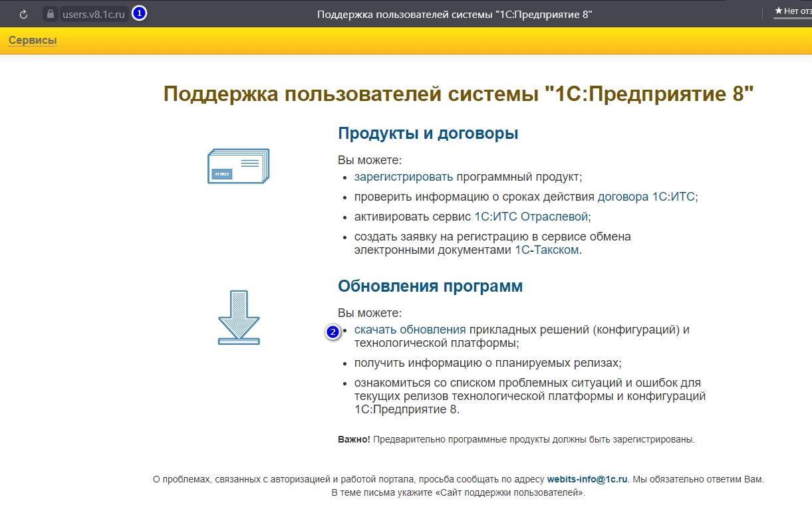Click the webits-info@1c.ru email link
Screen dimensions: 812x505
(587, 478)
